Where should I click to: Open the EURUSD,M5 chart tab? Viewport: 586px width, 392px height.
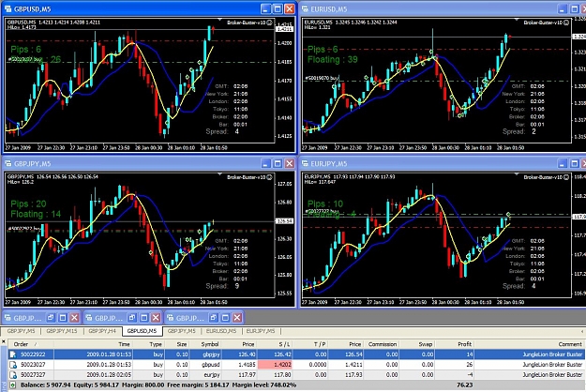(x=221, y=331)
